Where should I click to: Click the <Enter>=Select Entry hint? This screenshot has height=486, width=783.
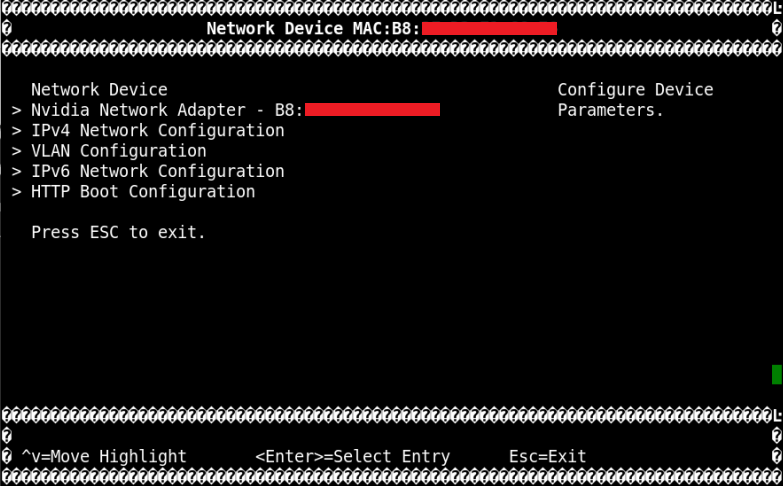tap(352, 456)
